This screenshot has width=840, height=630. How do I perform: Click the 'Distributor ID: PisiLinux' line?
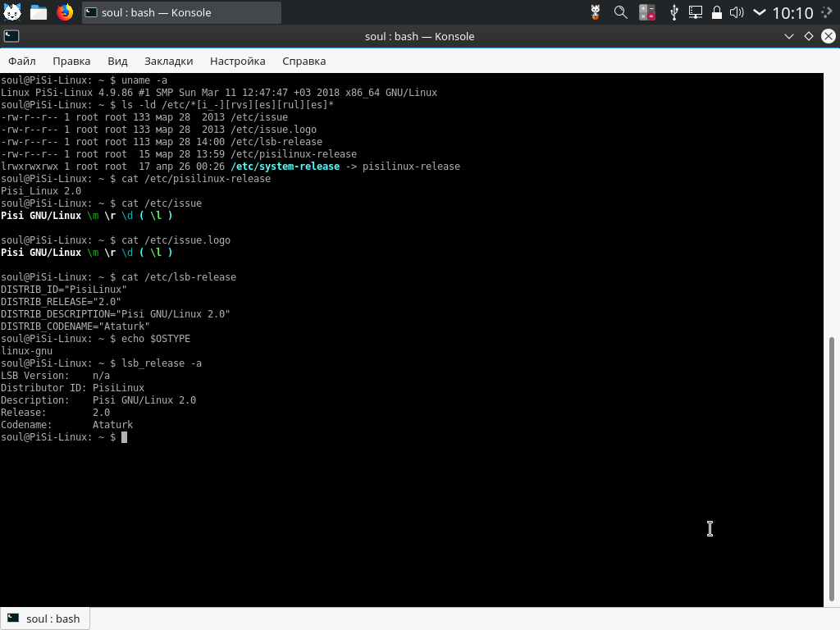[x=72, y=388]
